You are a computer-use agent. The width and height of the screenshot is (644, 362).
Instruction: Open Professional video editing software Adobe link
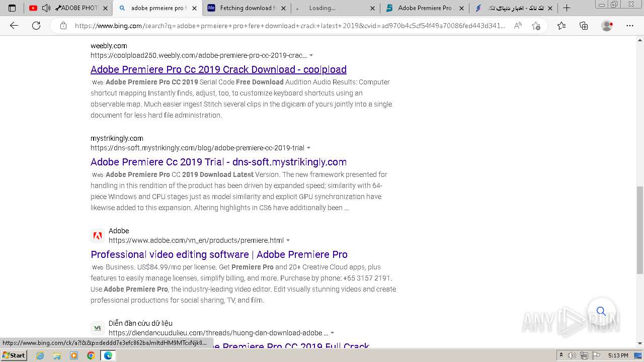click(219, 254)
